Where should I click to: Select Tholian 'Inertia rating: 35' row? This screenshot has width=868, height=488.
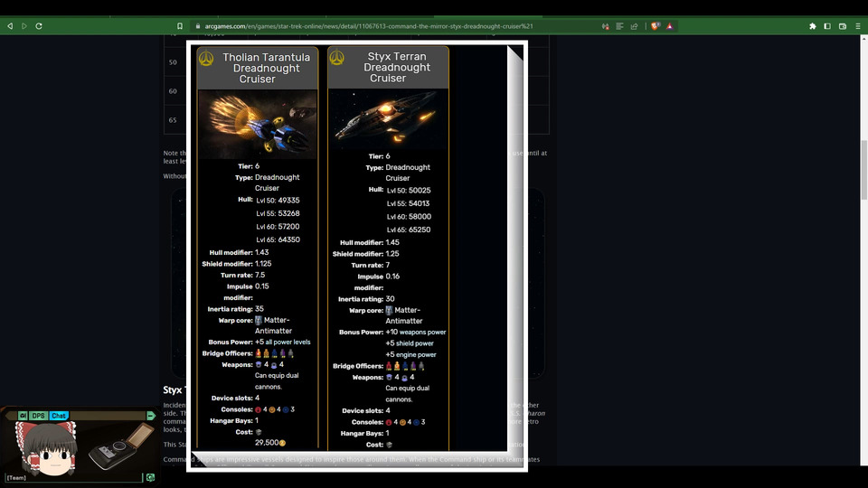pos(235,309)
